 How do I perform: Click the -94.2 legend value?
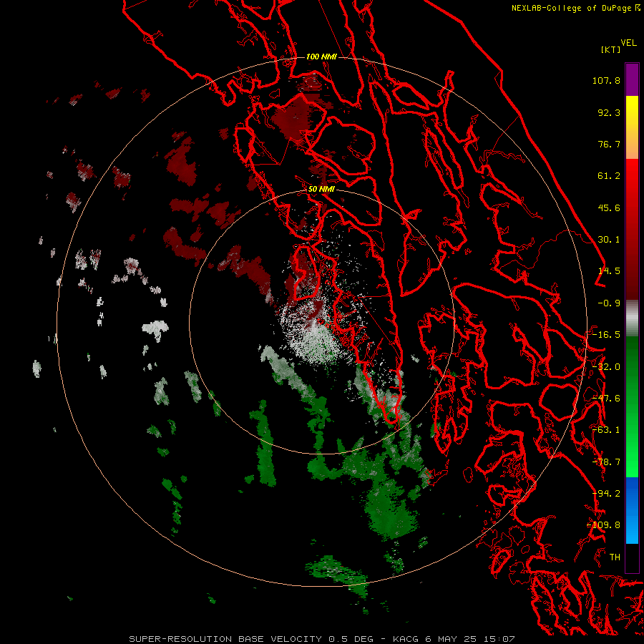click(x=606, y=494)
